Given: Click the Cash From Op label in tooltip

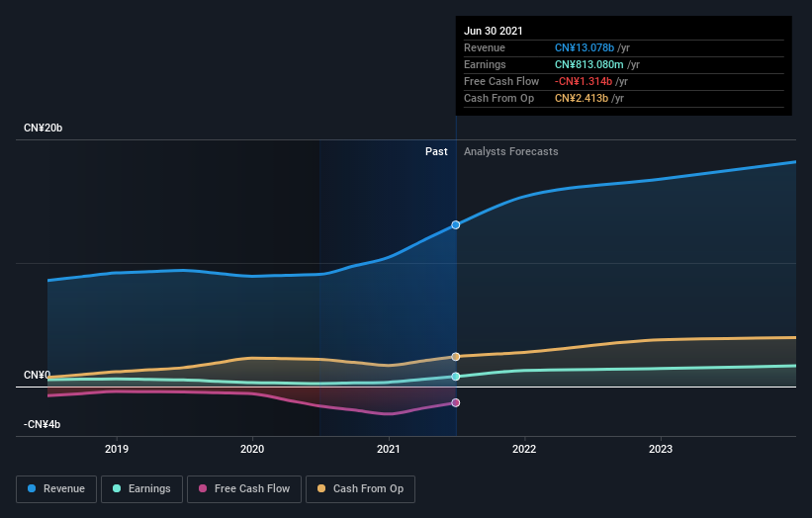Looking at the screenshot, I should coord(498,98).
